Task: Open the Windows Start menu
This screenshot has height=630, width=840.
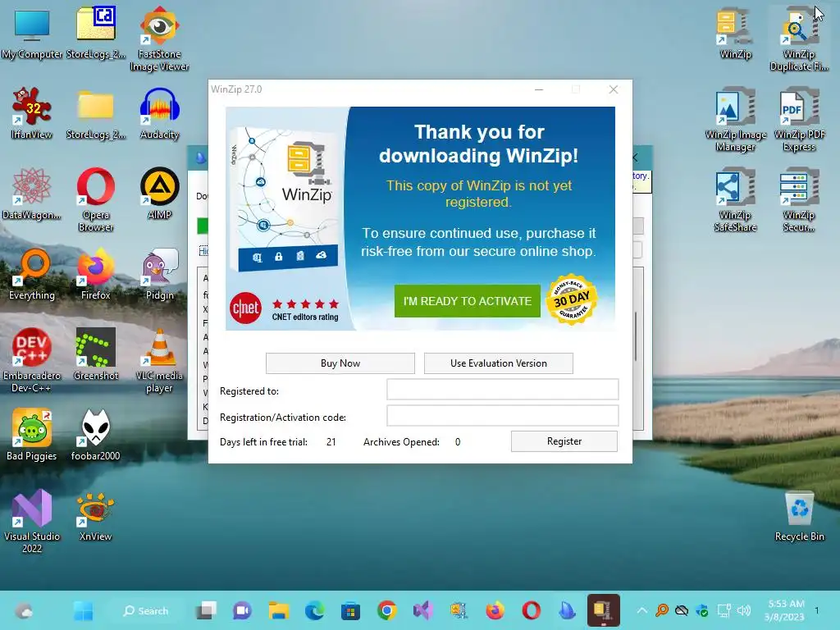Action: (x=83, y=610)
